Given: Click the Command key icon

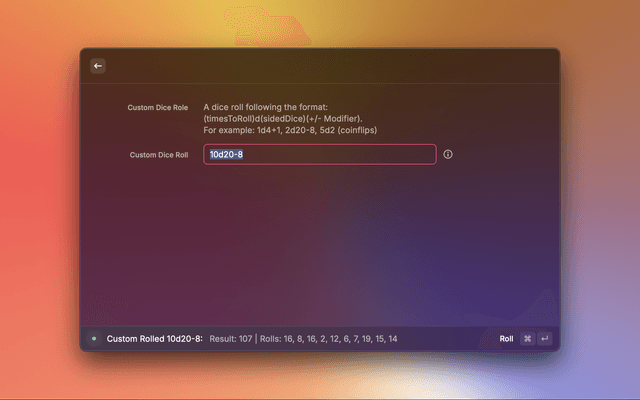Looking at the screenshot, I should click(527, 339).
